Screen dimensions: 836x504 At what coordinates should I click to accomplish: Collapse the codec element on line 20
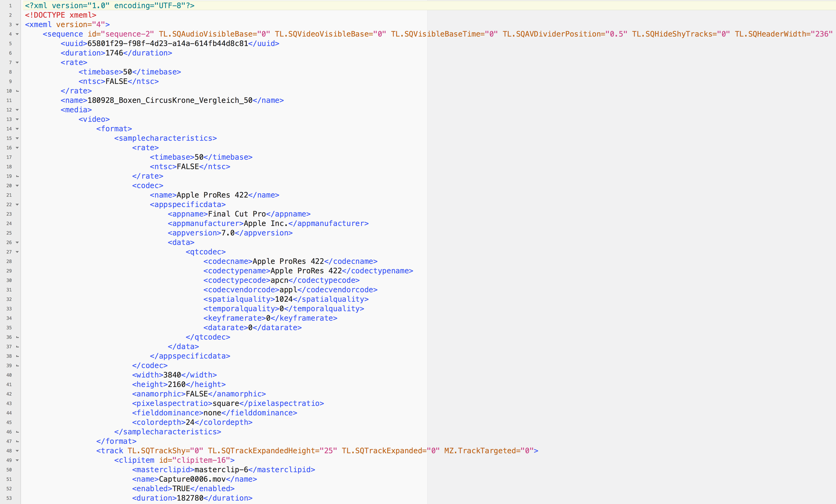pos(17,186)
